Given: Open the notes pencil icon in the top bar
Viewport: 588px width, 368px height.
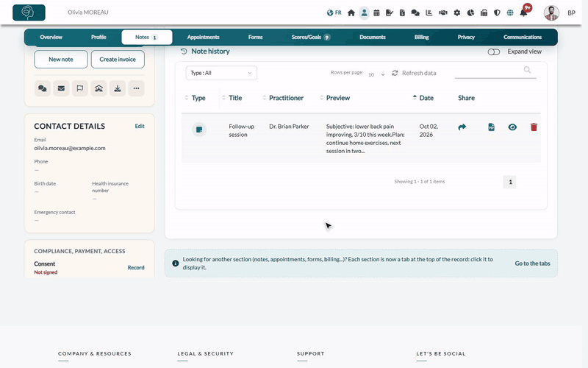Looking at the screenshot, I should 390,13.
